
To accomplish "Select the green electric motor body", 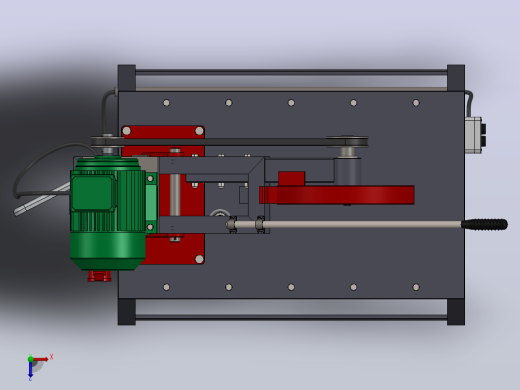I will [x=107, y=213].
